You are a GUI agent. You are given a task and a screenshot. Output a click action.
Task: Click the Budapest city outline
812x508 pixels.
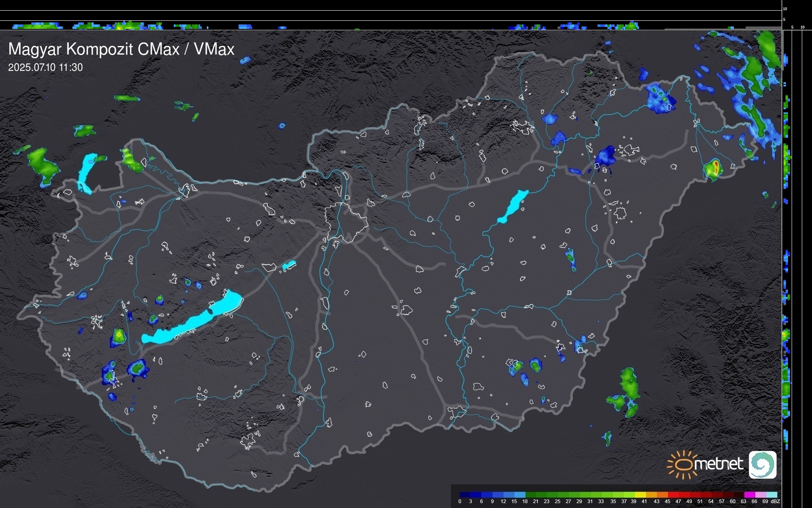[x=346, y=222]
